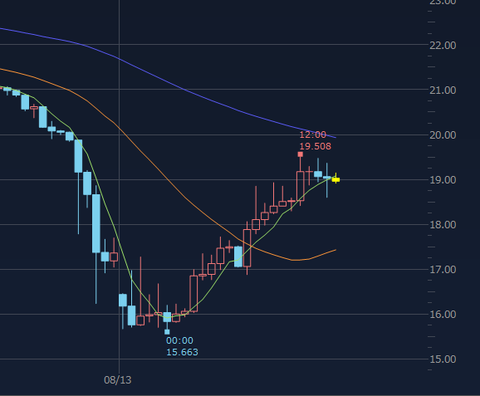
Task: Click the yellow current price marker
Action: click(x=336, y=180)
